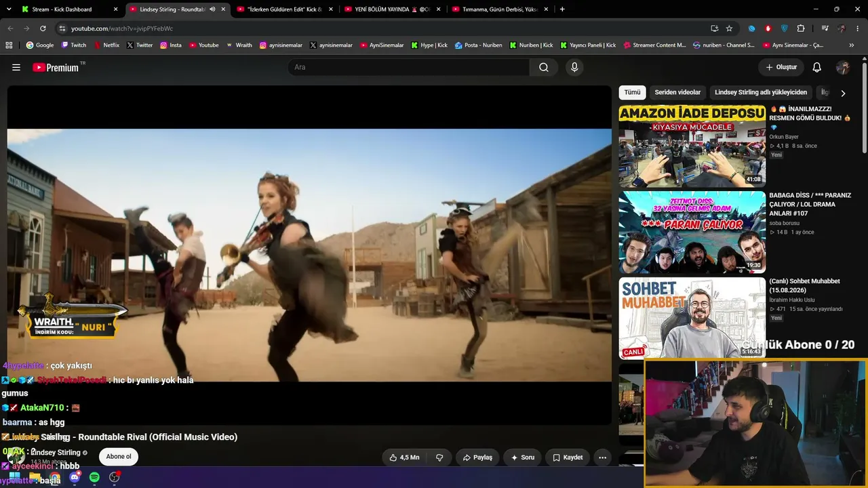Bookmark this page with star icon
This screenshot has height=488, width=868.
729,28
